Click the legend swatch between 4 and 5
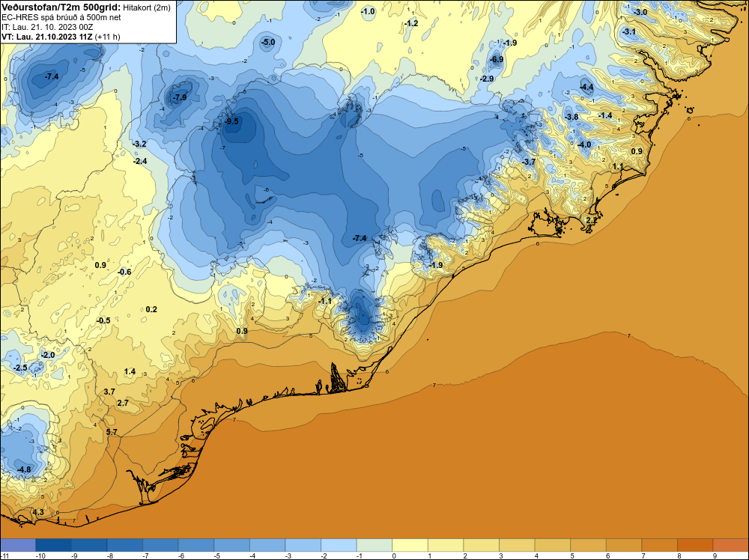The height and width of the screenshot is (560, 749). [x=552, y=545]
